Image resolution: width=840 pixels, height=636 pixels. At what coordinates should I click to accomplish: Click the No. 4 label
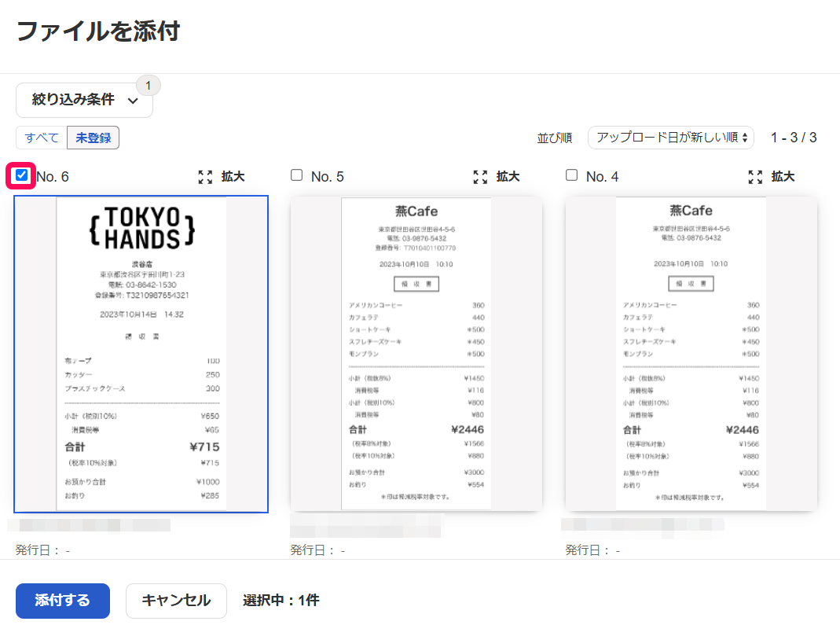[x=602, y=177]
